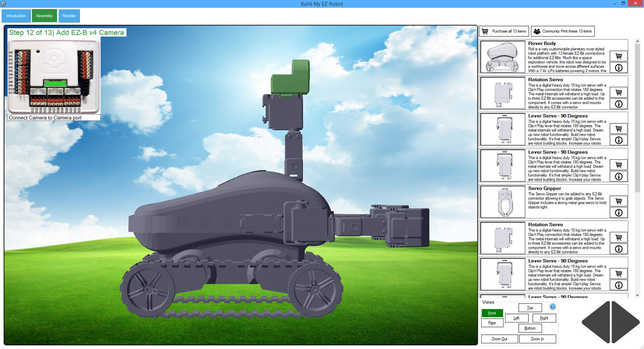This screenshot has width=644, height=349.
Task: Open the Reorder tab
Action: coord(69,16)
